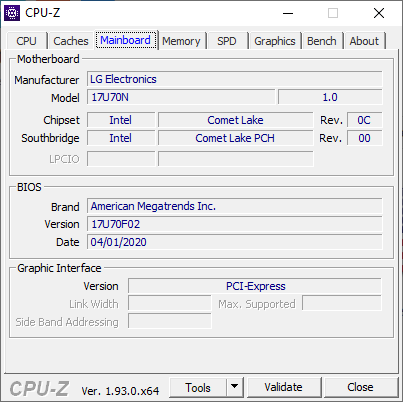Click the BIOS Date field 04/01/2020
Image resolution: width=403 pixels, height=402 pixels.
(x=235, y=242)
